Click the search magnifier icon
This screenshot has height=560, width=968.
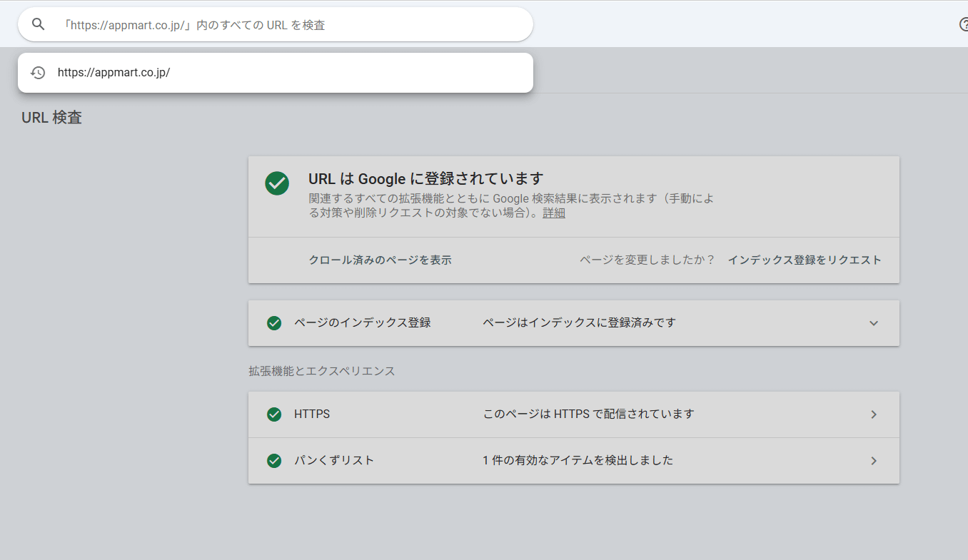coord(39,24)
